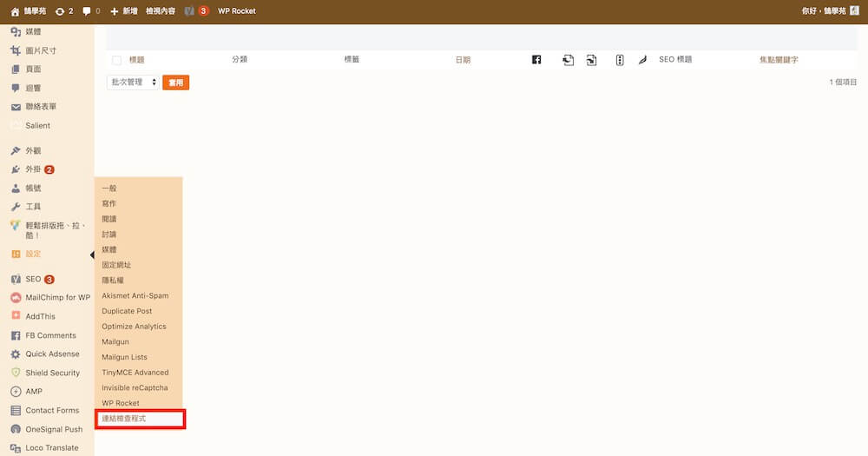868x456 pixels.
Task: Toggle the select-all checkbox in table header
Action: (x=117, y=60)
